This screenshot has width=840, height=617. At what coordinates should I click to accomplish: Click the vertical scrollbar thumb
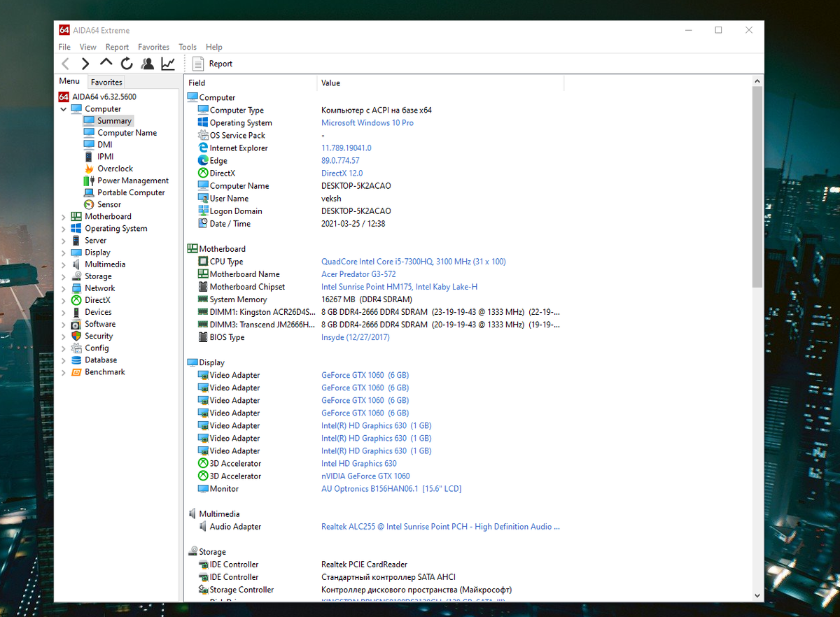pos(757,185)
